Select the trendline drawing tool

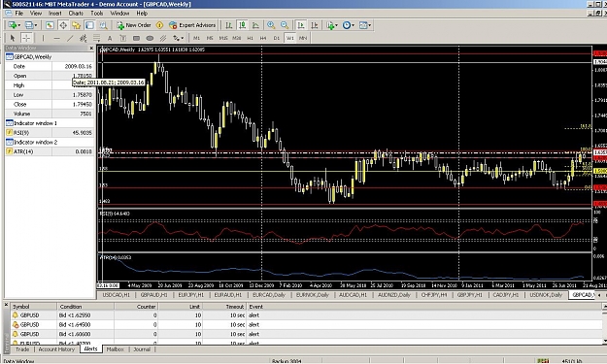(70, 38)
